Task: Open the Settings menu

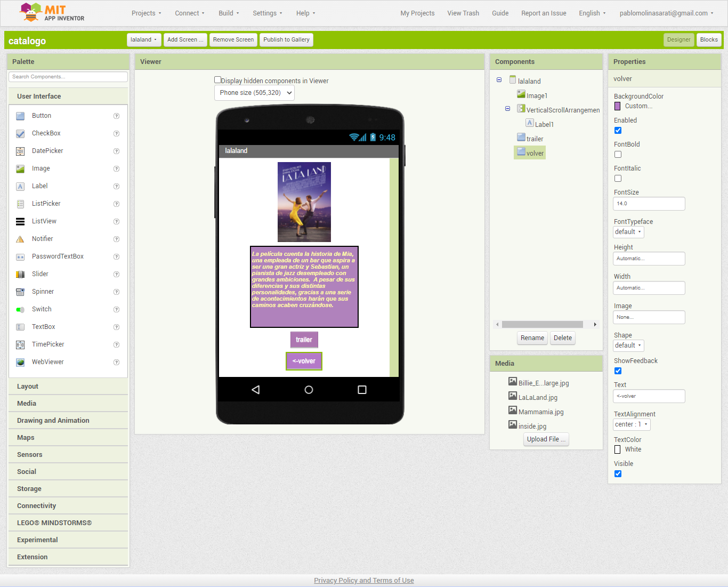Action: coord(268,13)
